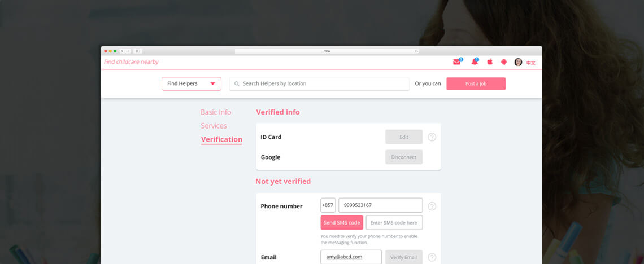Open the notifications bell icon
The height and width of the screenshot is (264, 644).
475,62
